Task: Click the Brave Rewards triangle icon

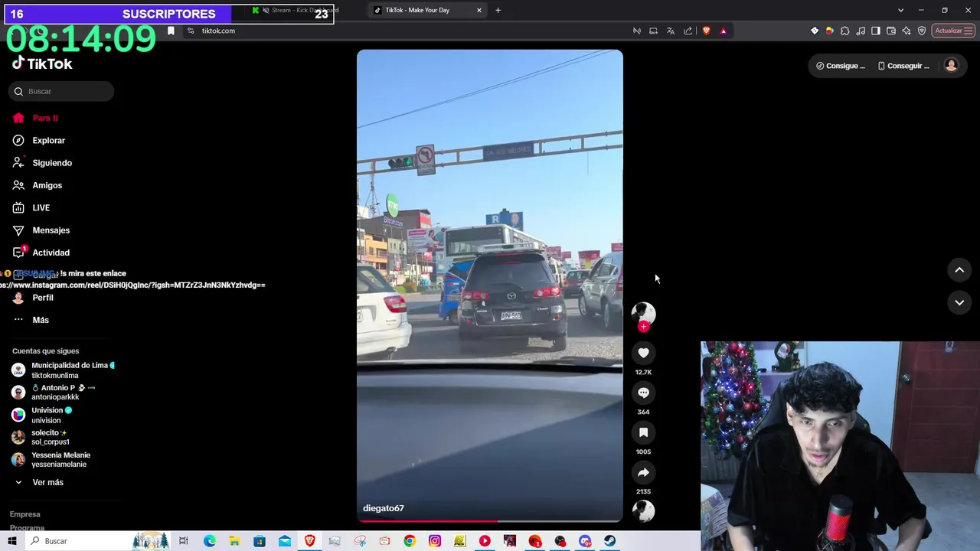Action: (x=724, y=31)
